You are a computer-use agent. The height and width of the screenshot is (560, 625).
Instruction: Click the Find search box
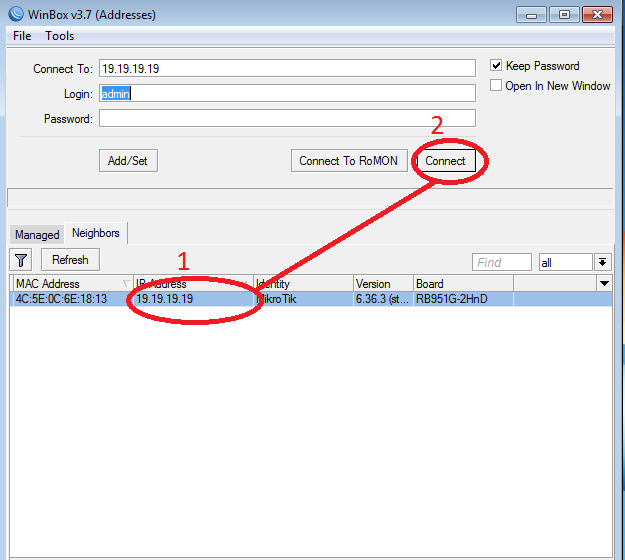coord(502,262)
